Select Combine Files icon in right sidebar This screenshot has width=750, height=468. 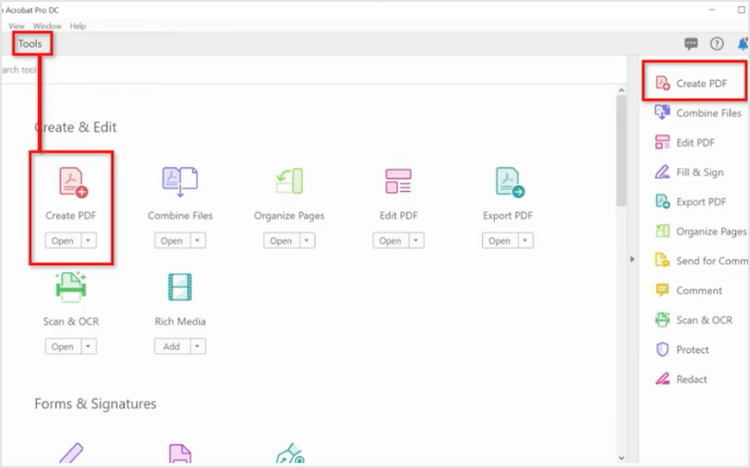tap(662, 112)
